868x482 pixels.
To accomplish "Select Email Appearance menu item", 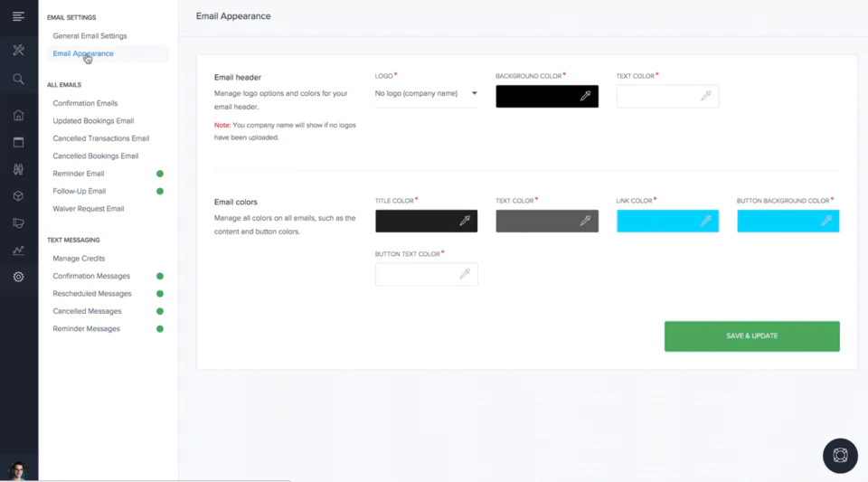I will [83, 53].
